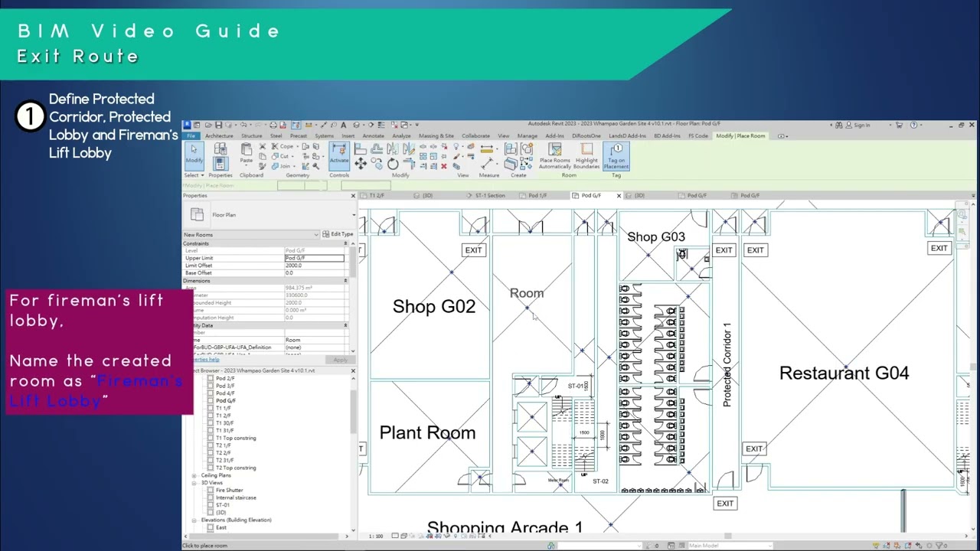The width and height of the screenshot is (980, 551).
Task: Click the Name value 'Room' field
Action: pos(315,340)
